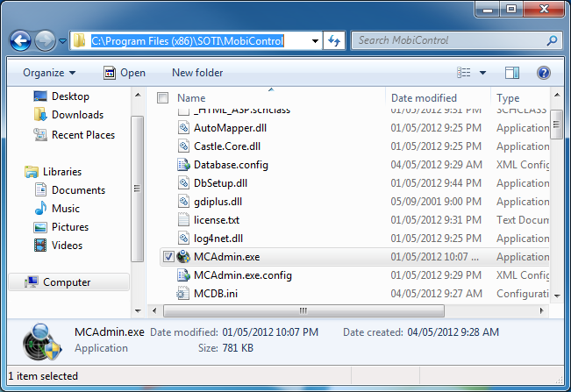Screen dimensions: 571x392
Task: Click the MCAdmin.exe radar application icon
Action: [183, 257]
